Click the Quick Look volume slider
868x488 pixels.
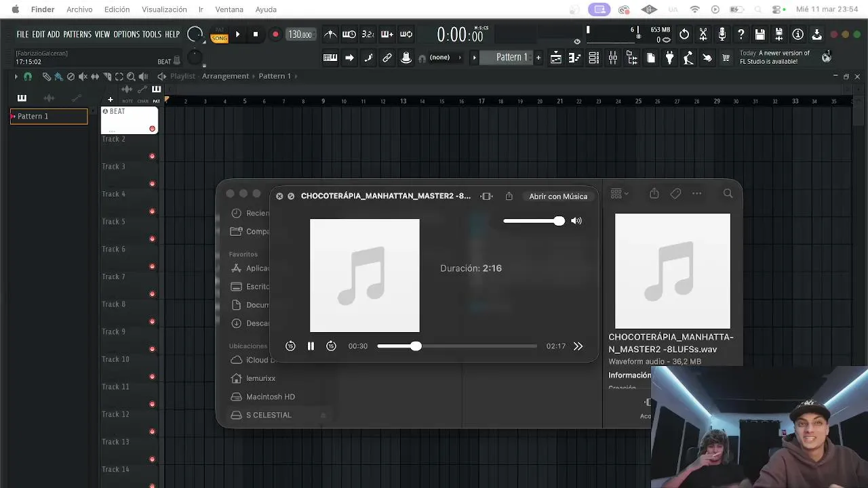click(534, 221)
